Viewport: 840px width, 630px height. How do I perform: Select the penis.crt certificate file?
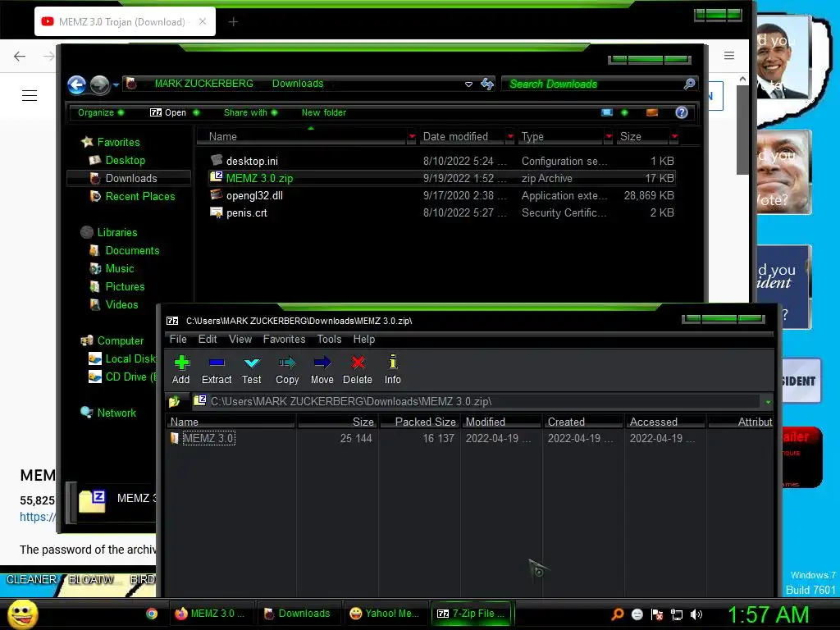point(442,212)
